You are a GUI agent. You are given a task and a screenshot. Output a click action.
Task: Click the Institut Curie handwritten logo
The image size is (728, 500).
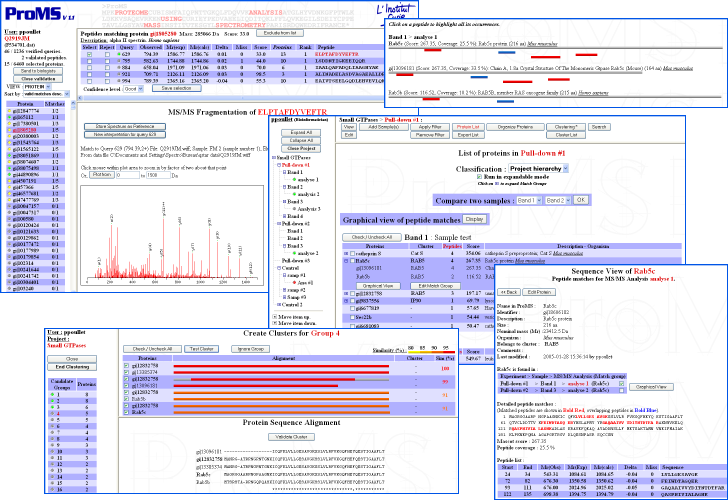pos(394,10)
